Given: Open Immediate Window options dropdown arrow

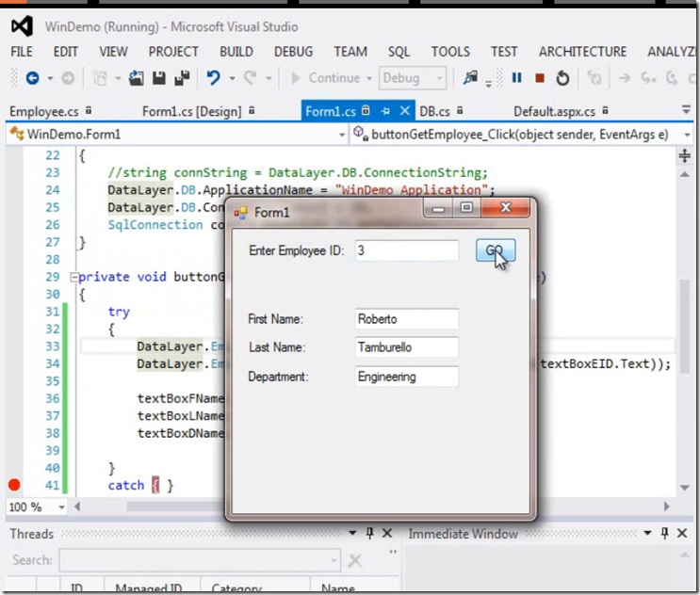Looking at the screenshot, I should 648,533.
